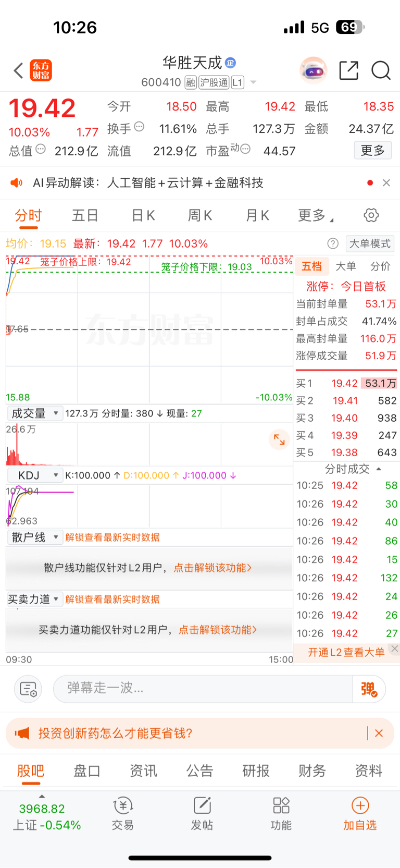The width and height of the screenshot is (400, 868).
Task: Tap 加自选 add to watchlist
Action: point(360,813)
